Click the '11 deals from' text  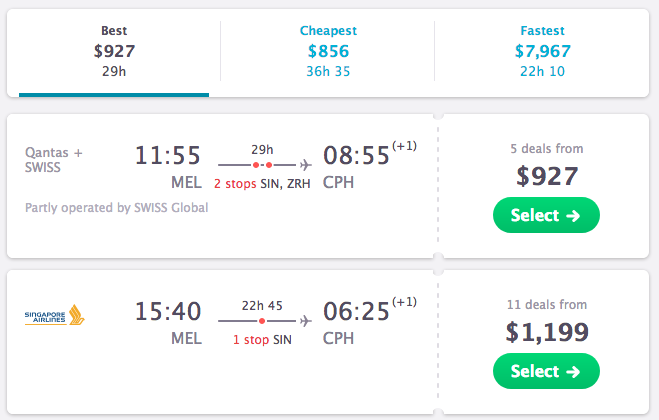[546, 305]
